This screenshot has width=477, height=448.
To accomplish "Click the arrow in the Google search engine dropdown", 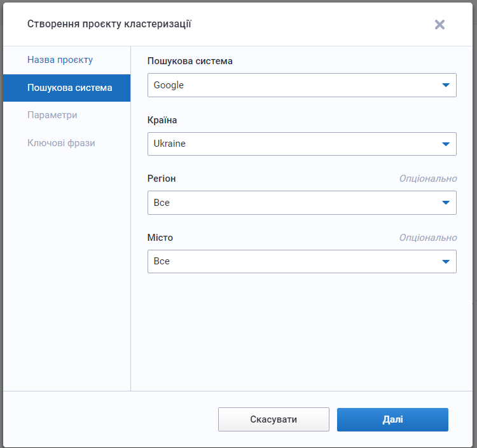I will (x=445, y=85).
